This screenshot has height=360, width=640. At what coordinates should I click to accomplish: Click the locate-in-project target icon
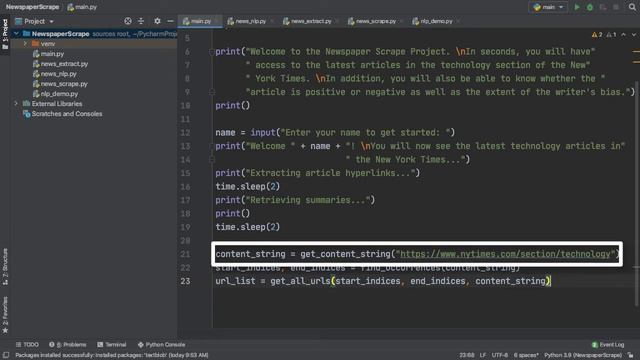(x=128, y=21)
